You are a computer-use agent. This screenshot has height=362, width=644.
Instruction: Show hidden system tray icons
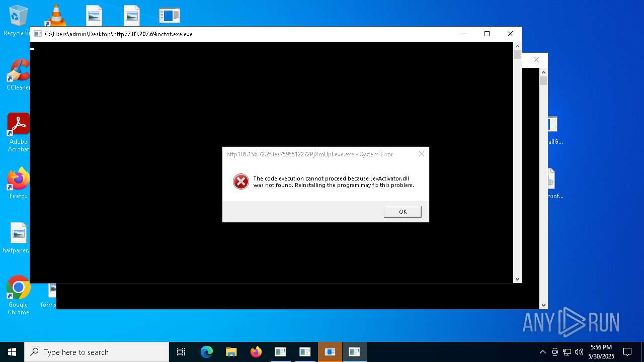pyautogui.click(x=542, y=352)
